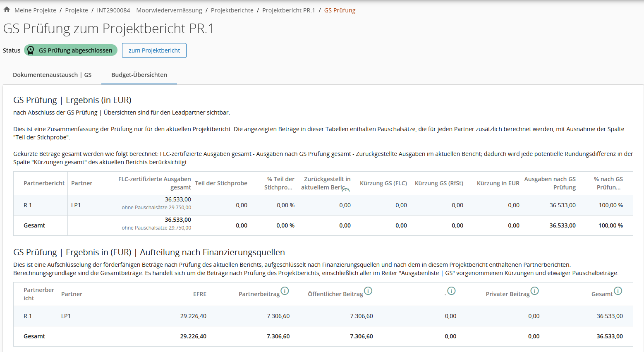
Task: Select the Budget-Übersichten tab
Action: [139, 75]
